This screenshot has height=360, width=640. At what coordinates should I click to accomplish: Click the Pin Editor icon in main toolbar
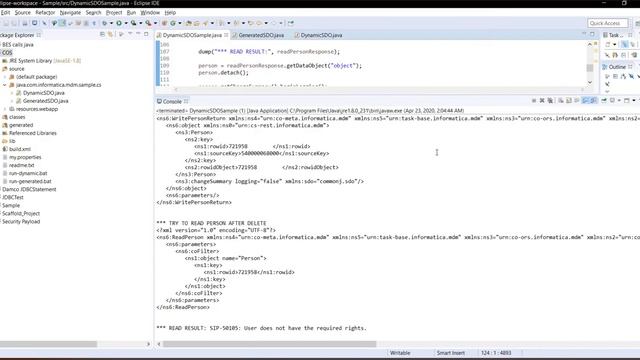(291, 23)
